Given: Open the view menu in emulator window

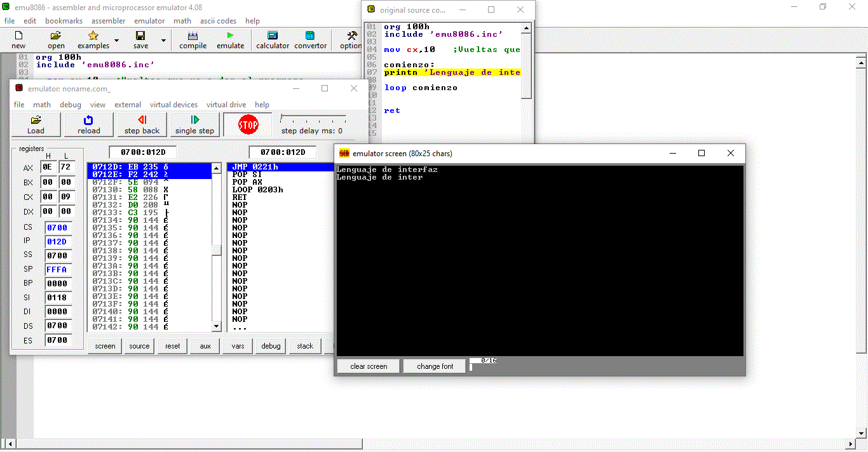Looking at the screenshot, I should click(98, 105).
